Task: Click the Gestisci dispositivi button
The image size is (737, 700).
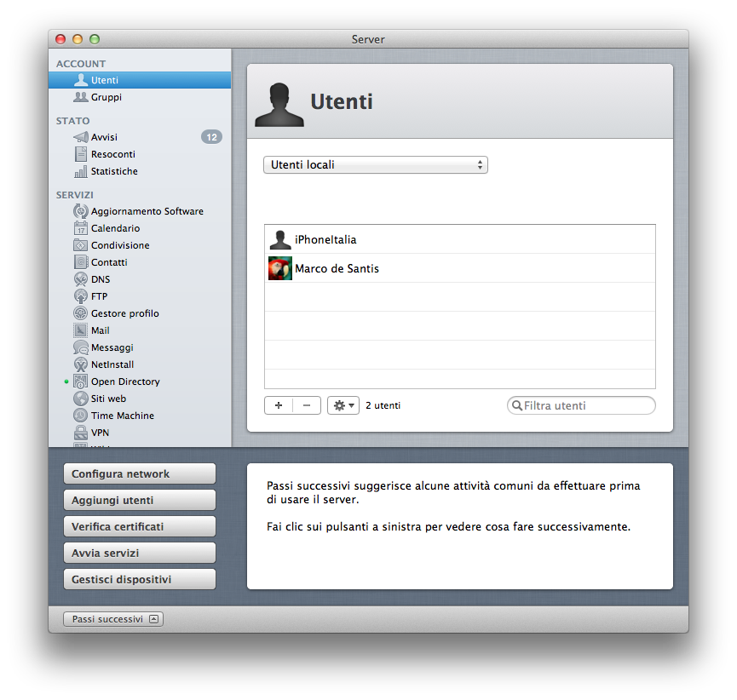Action: click(140, 579)
